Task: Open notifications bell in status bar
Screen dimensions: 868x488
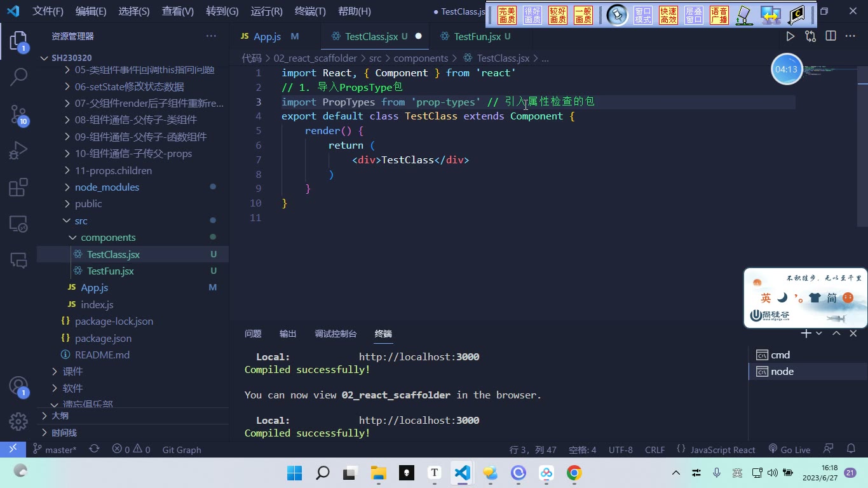Action: pos(850,449)
